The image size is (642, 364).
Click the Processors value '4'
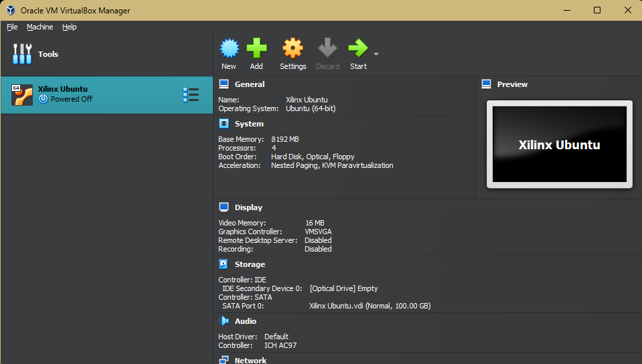tap(274, 149)
